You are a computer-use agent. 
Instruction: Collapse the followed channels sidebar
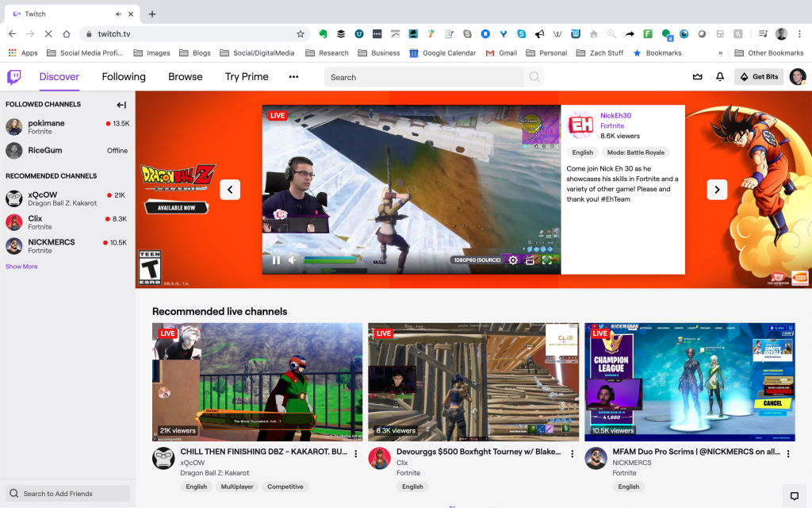click(121, 105)
